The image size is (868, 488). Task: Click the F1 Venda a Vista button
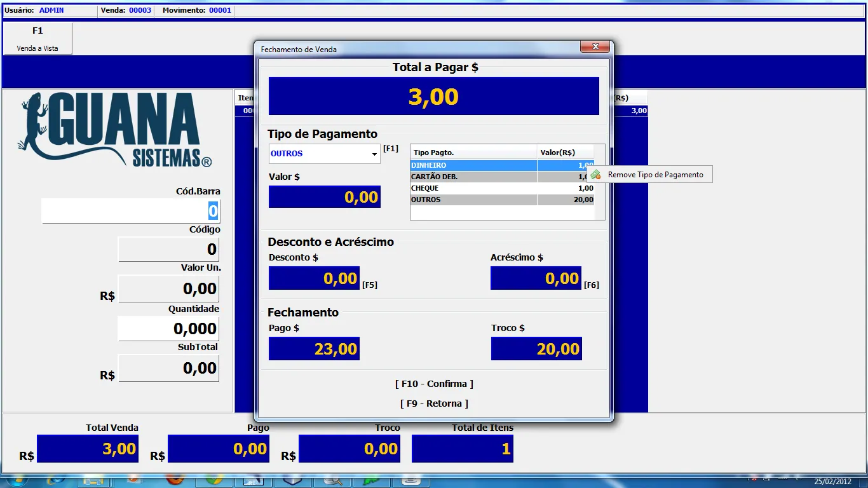click(x=37, y=39)
